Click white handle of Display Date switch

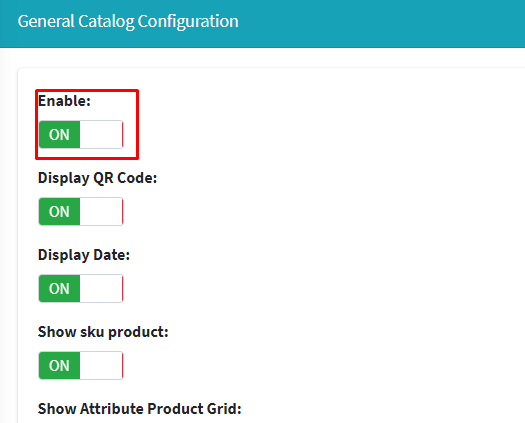point(101,289)
